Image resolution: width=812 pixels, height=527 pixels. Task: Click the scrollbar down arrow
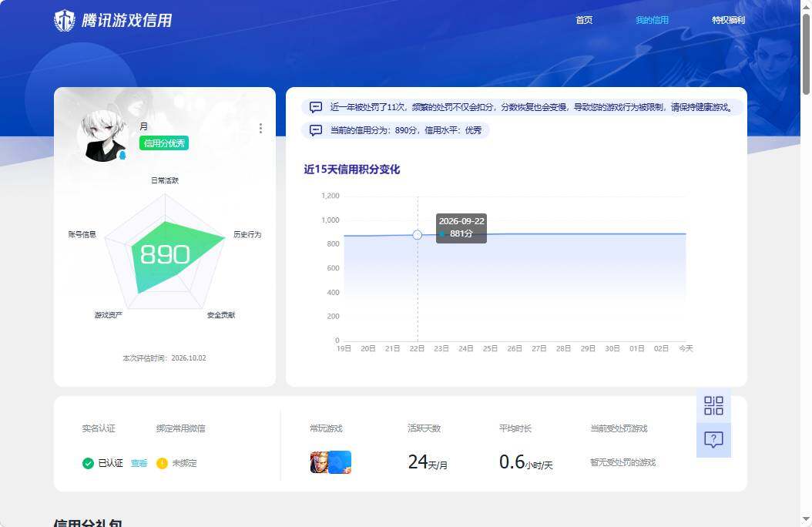pyautogui.click(x=807, y=519)
